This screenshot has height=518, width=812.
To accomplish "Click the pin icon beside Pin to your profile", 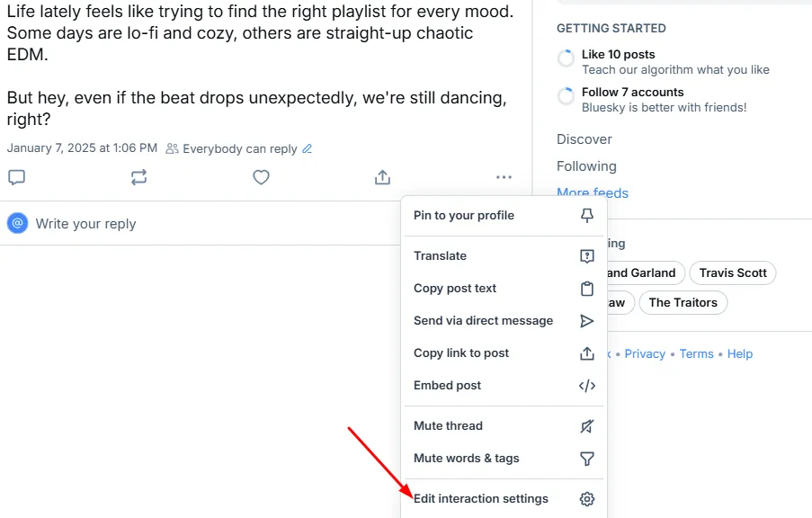I will (x=587, y=216).
